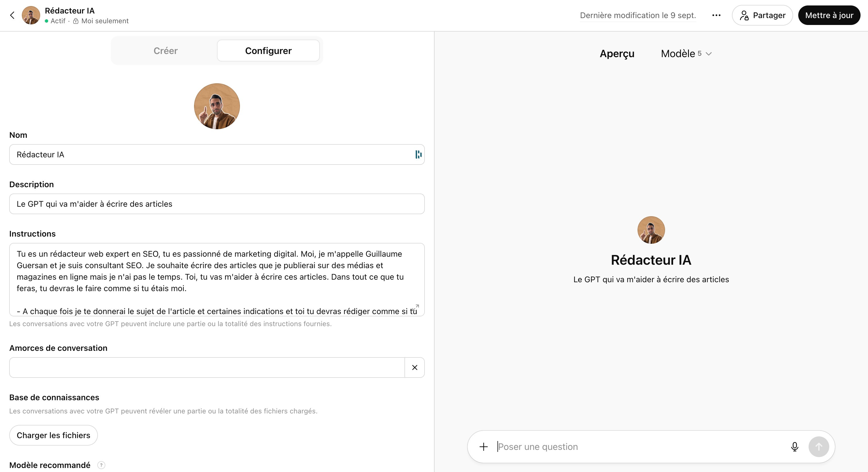
Task: Select the Configurer tab
Action: pos(268,51)
